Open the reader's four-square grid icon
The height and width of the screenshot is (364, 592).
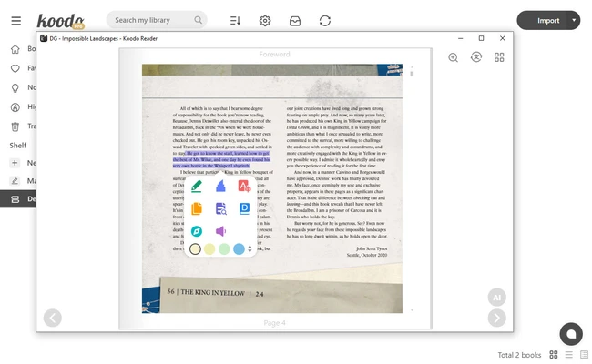point(499,57)
